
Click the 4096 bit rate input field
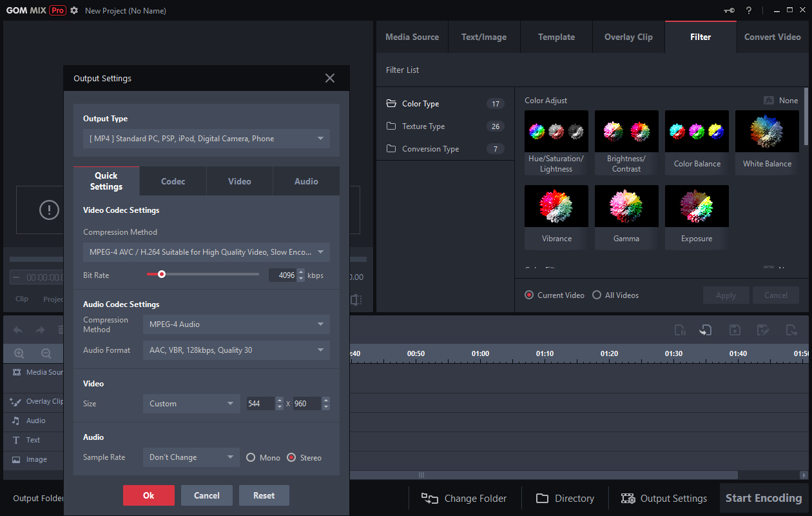[282, 275]
